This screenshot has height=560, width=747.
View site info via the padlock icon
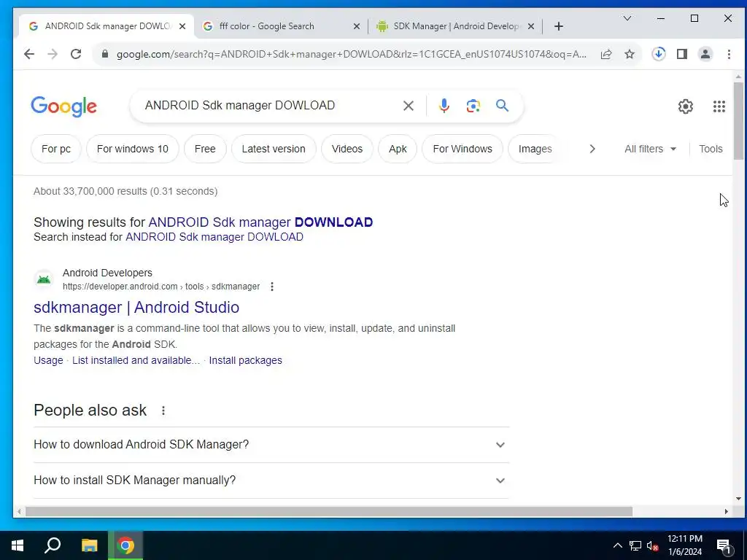105,54
